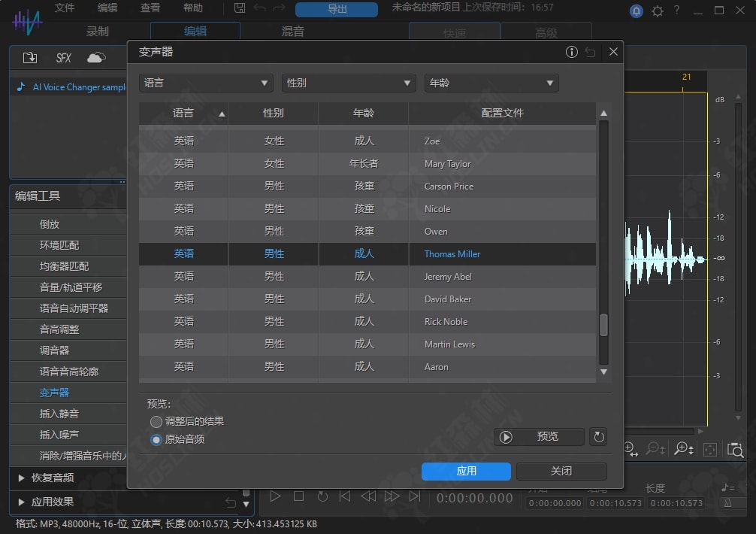This screenshot has height=534, width=756.
Task: Click the save project disk icon
Action: (x=240, y=8)
